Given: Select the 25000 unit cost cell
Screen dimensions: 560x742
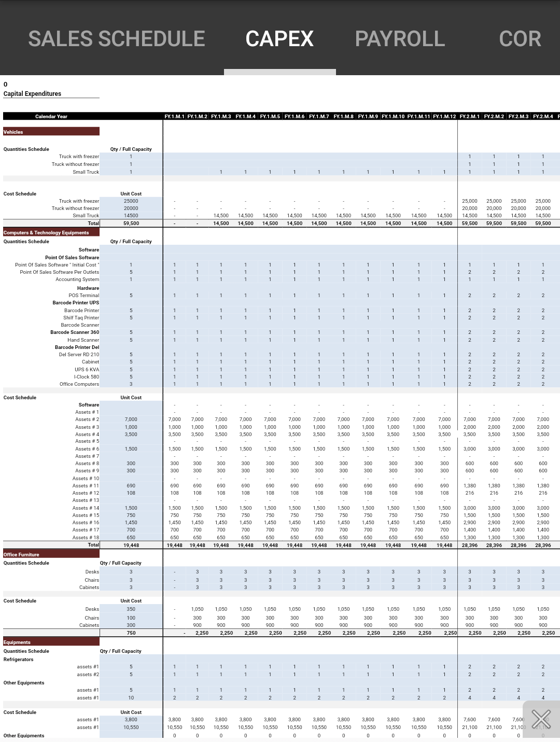Looking at the screenshot, I should (x=131, y=201).
